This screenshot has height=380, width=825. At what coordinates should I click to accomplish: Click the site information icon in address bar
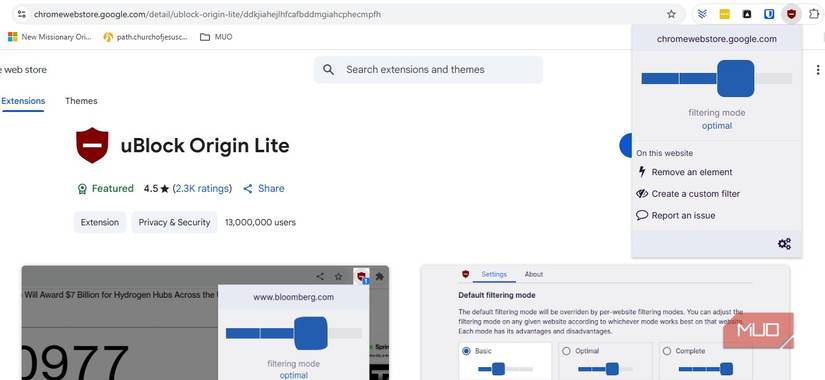point(22,14)
